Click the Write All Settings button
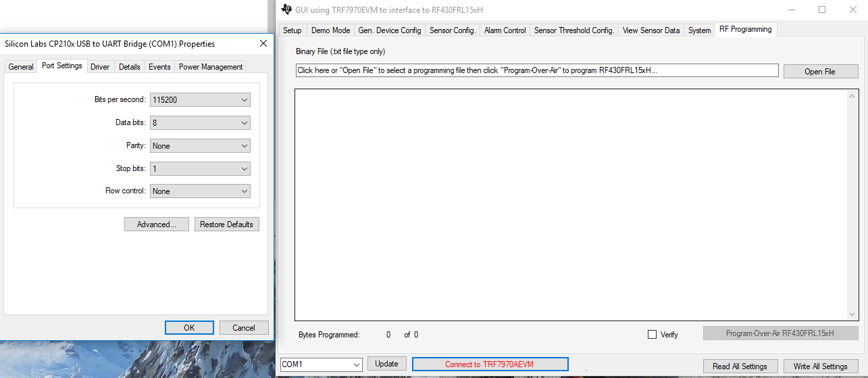Image resolution: width=868 pixels, height=378 pixels. pos(820,366)
